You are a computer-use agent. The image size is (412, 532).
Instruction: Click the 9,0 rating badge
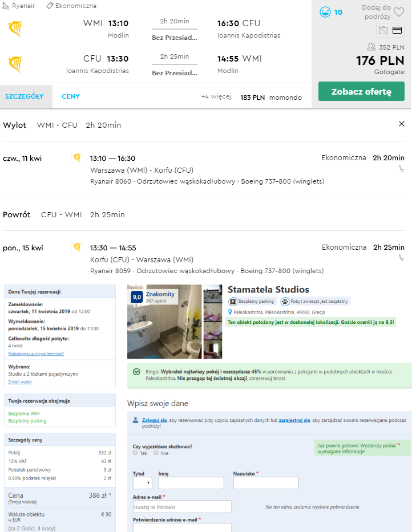pos(137,297)
